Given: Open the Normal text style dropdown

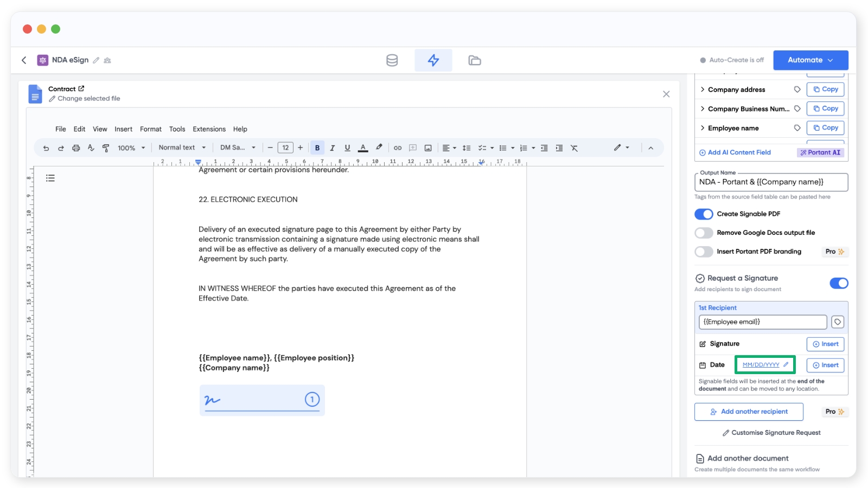Looking at the screenshot, I should [x=182, y=147].
